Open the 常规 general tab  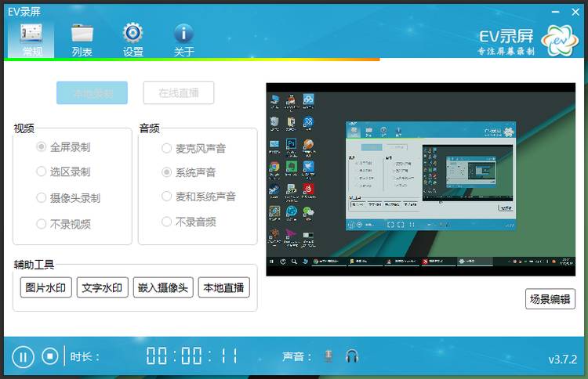[31, 40]
